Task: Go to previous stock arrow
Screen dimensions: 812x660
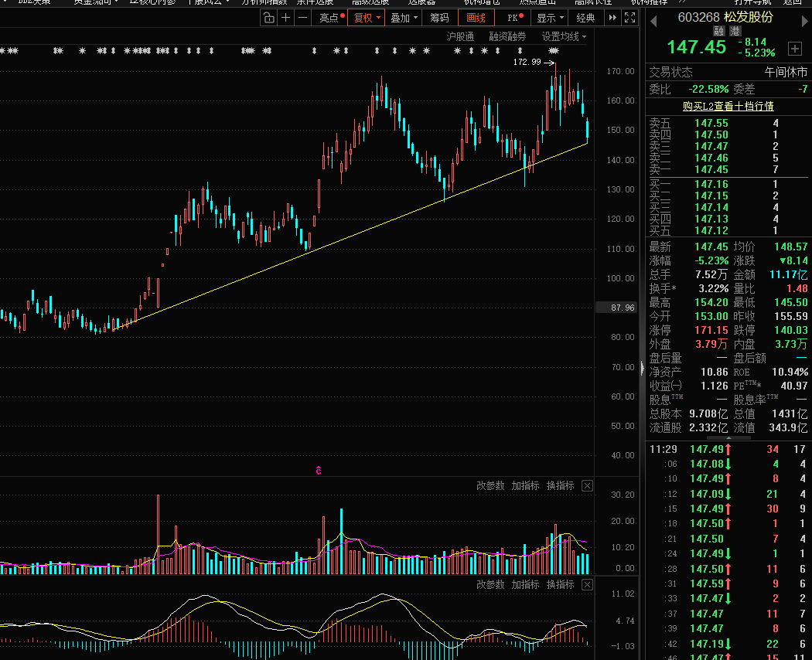Action: click(653, 21)
